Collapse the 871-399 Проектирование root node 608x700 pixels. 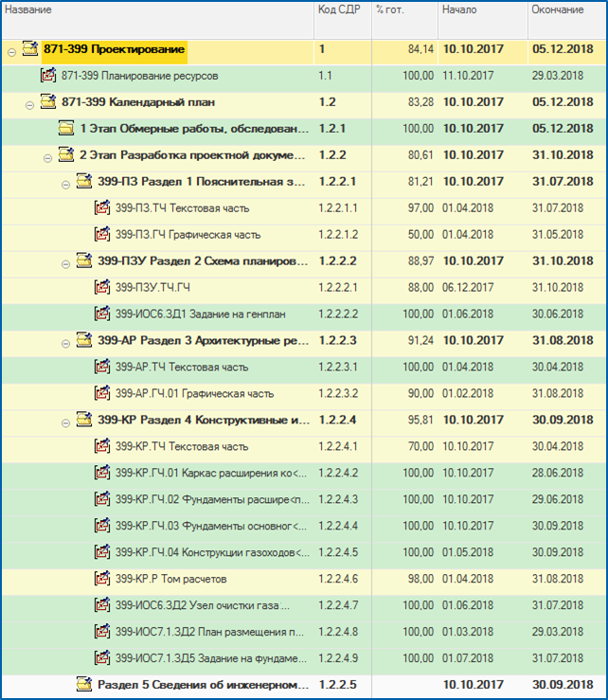[x=12, y=53]
